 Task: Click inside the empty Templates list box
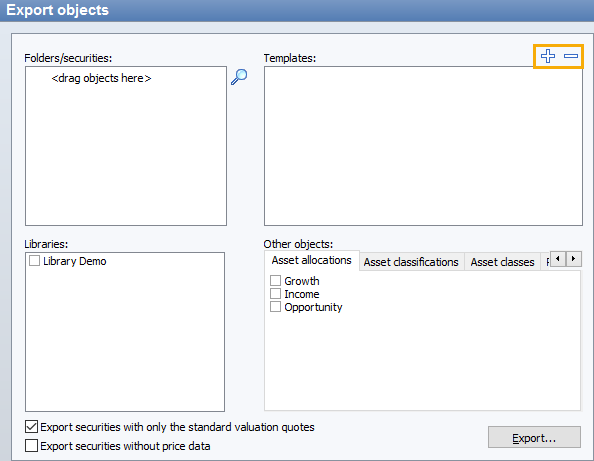click(423, 146)
